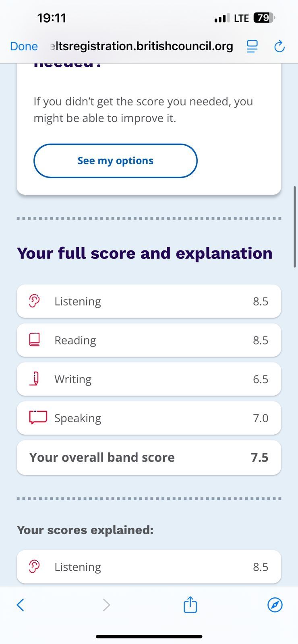Open in Safari using compass icon

[275, 605]
